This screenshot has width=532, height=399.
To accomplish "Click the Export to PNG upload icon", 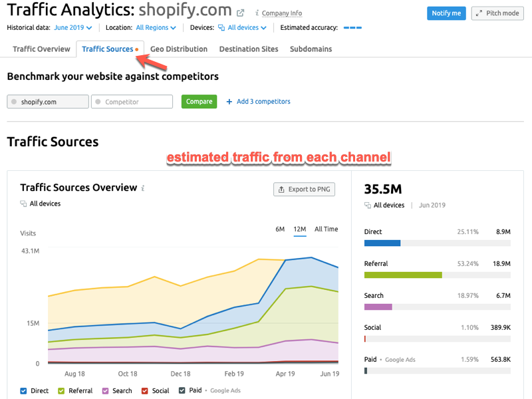I will (281, 190).
